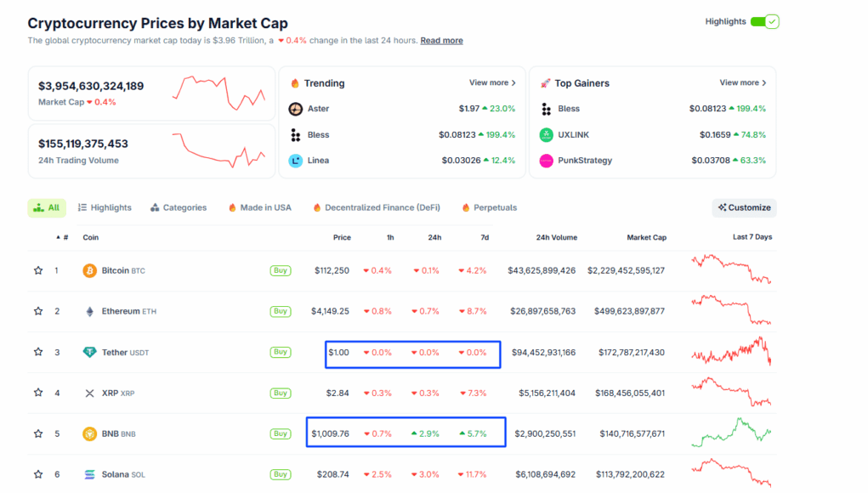868x493 pixels.
Task: Click the Solana coin logo icon
Action: pos(89,474)
